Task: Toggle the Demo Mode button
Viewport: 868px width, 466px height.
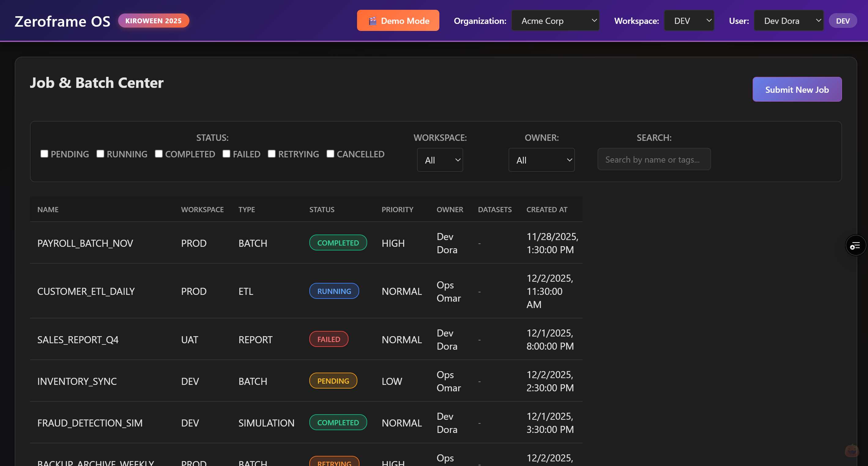Action: point(398,21)
